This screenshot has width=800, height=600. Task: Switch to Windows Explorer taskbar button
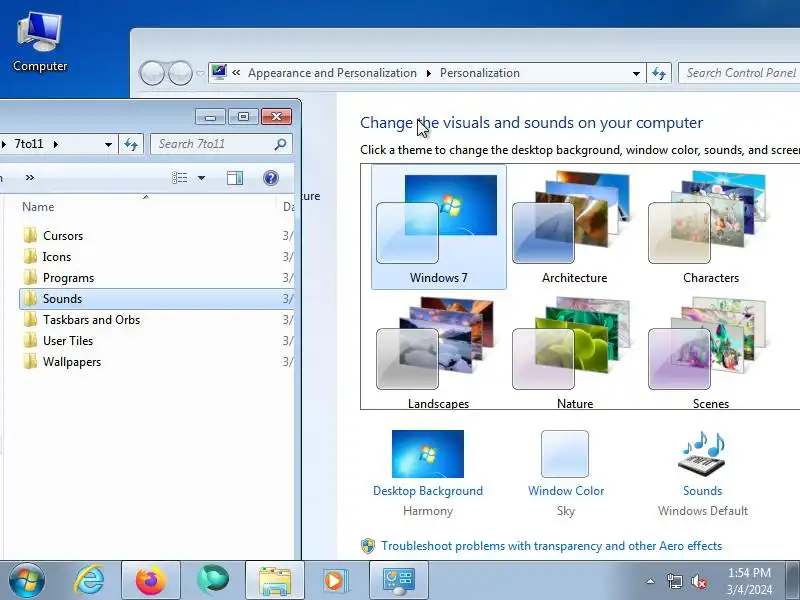click(x=275, y=581)
